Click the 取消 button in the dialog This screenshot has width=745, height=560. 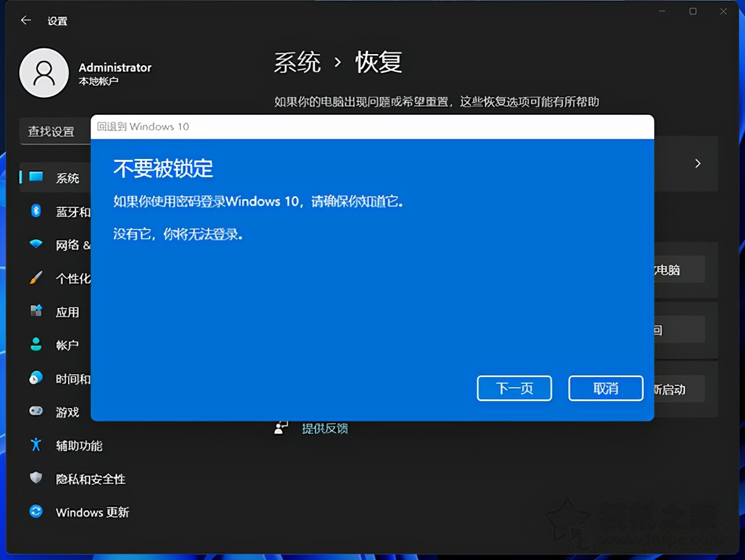pyautogui.click(x=606, y=388)
